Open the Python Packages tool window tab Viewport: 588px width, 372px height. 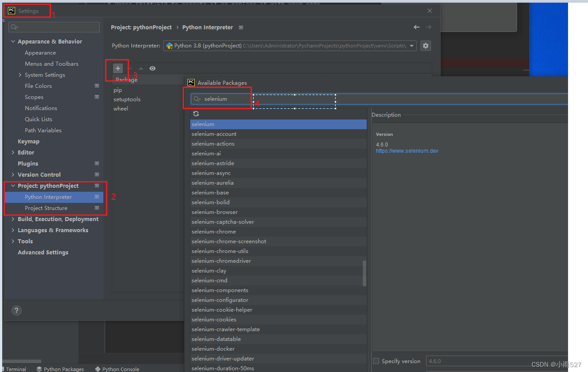tap(60, 369)
